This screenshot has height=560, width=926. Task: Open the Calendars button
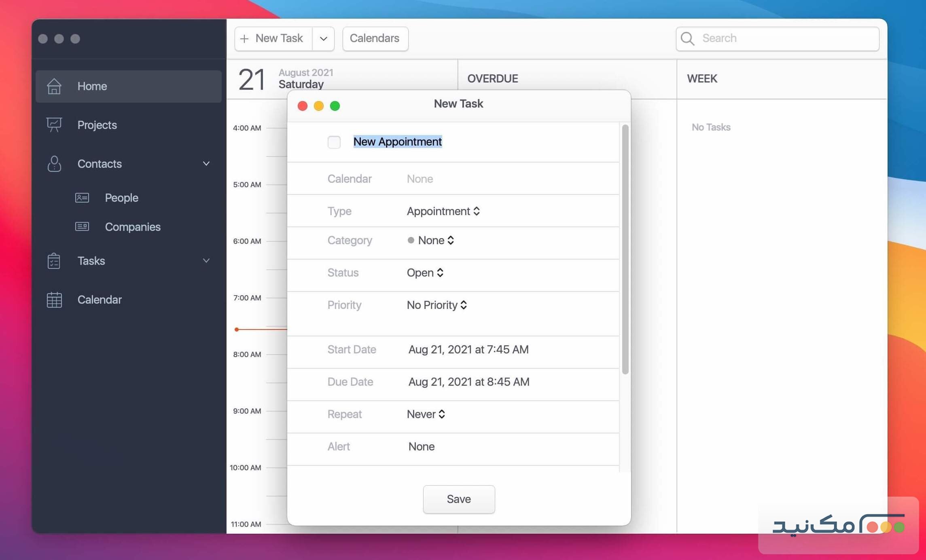[374, 38]
